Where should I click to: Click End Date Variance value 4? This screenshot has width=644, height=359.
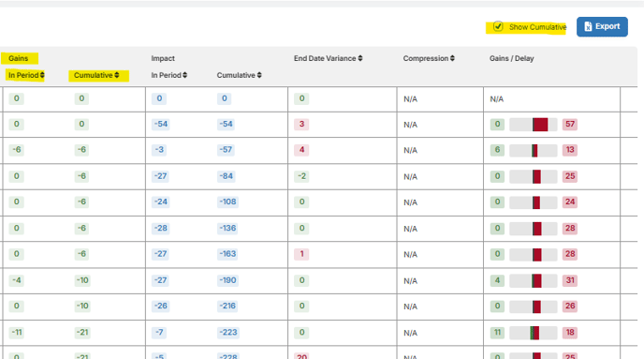pos(301,150)
